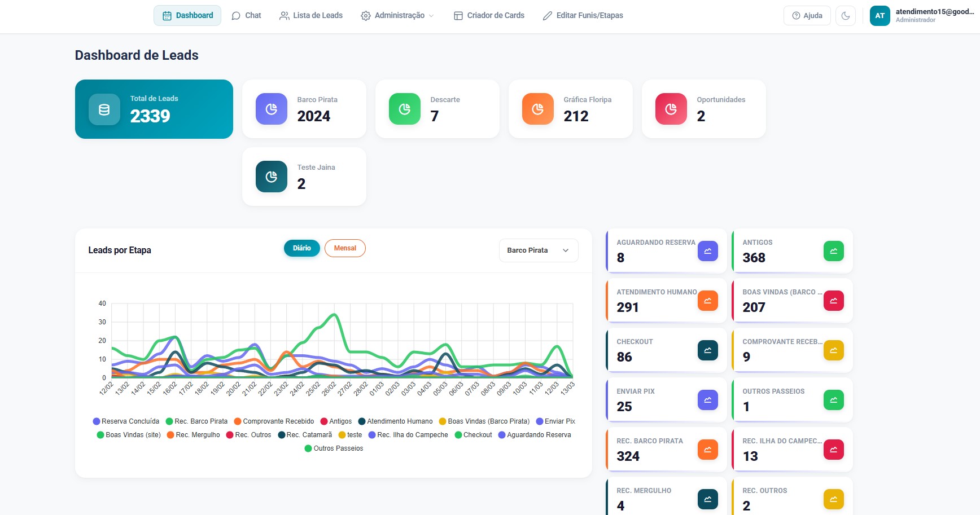Enable Diário mode on the chart
The height and width of the screenshot is (515, 980).
point(301,248)
